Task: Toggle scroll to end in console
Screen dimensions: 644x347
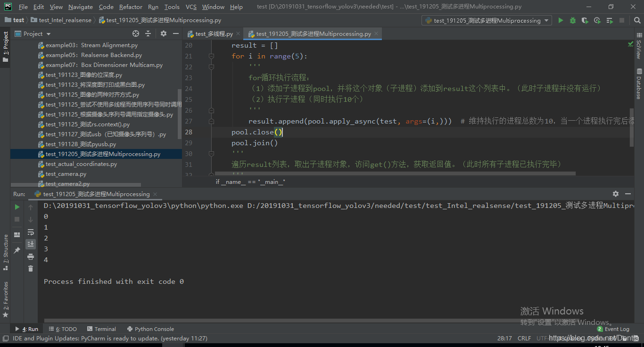Action: point(31,244)
